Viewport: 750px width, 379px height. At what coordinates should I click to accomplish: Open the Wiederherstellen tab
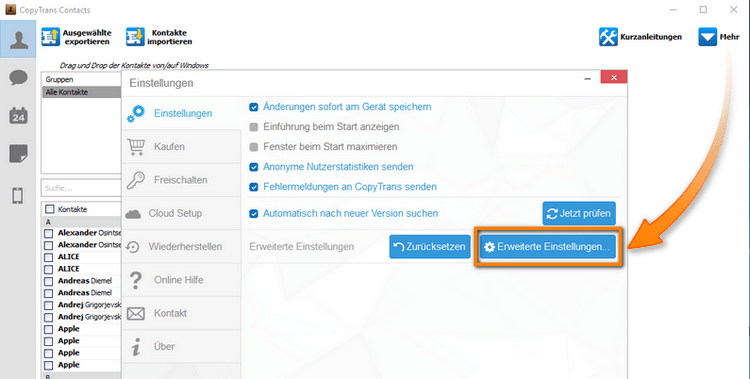(181, 246)
